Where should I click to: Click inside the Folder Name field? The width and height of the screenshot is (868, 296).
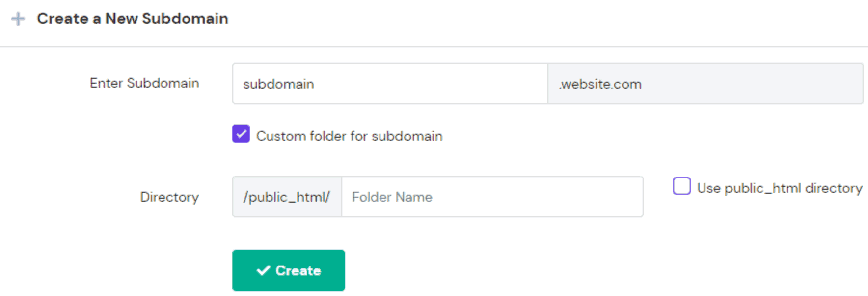(x=491, y=197)
